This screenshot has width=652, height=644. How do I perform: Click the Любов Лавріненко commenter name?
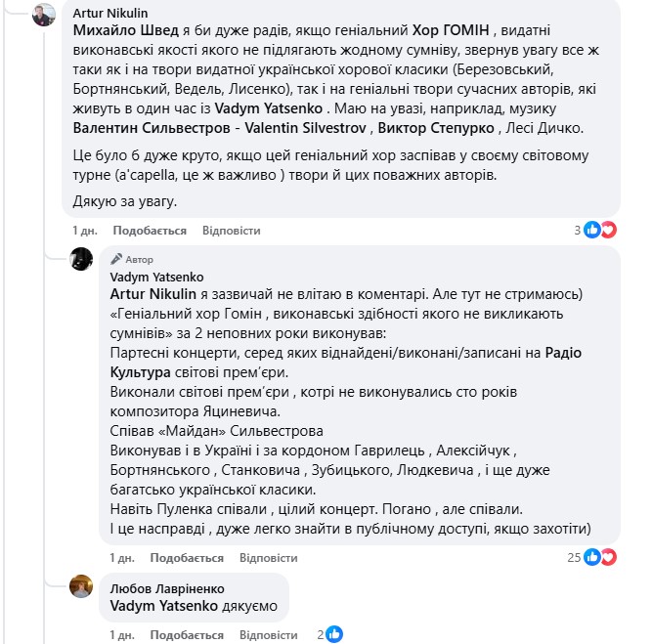[x=166, y=588]
